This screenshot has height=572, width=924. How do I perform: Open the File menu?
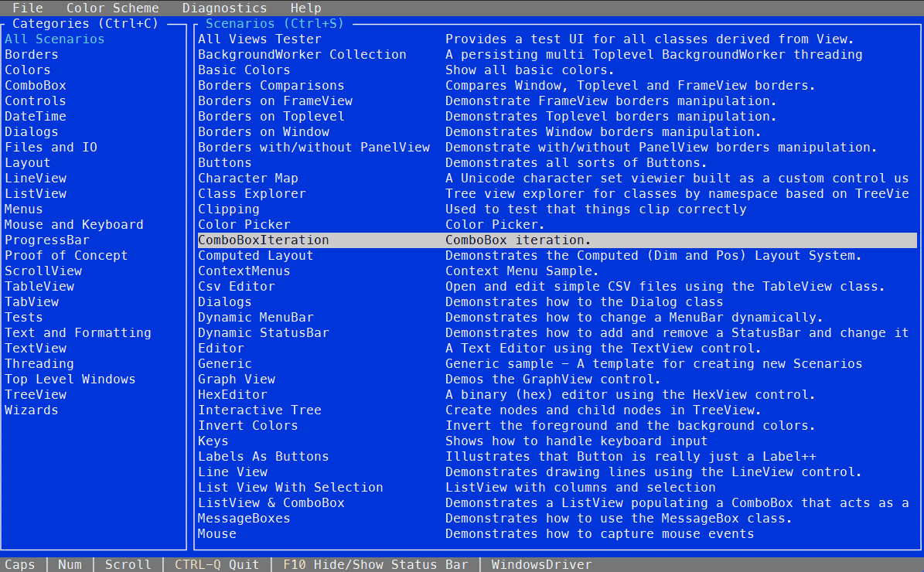point(28,9)
